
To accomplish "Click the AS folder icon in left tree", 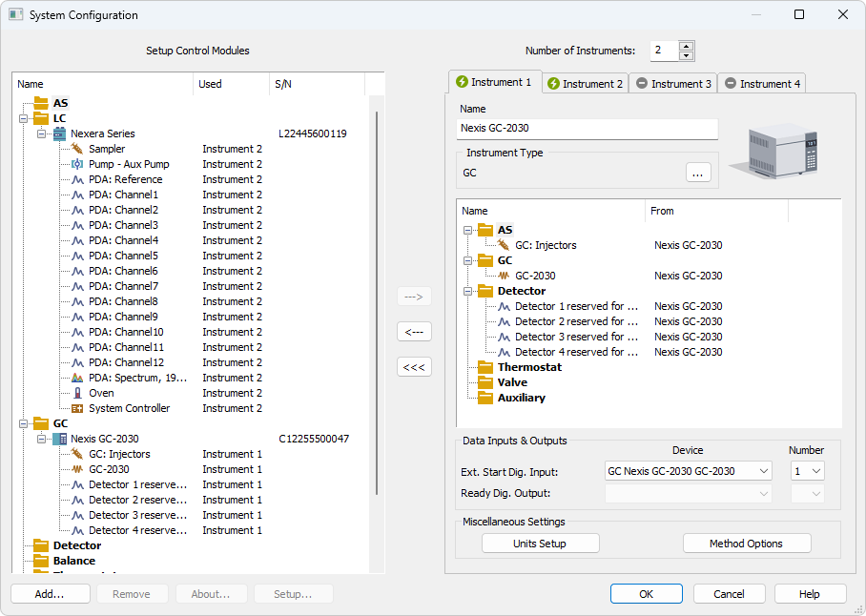I will coord(41,103).
